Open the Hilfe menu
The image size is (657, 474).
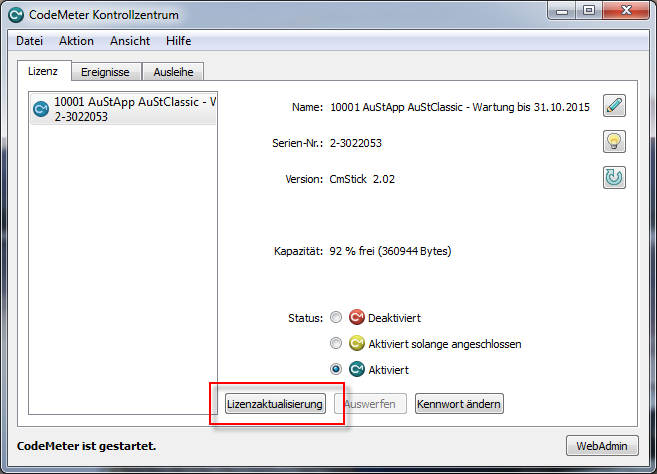coord(179,41)
